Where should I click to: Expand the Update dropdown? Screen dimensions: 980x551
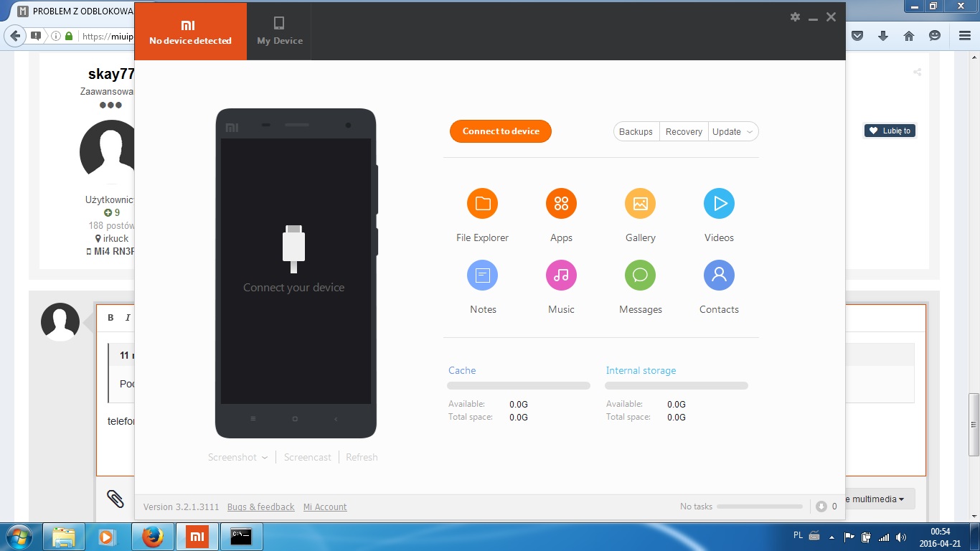click(x=750, y=132)
